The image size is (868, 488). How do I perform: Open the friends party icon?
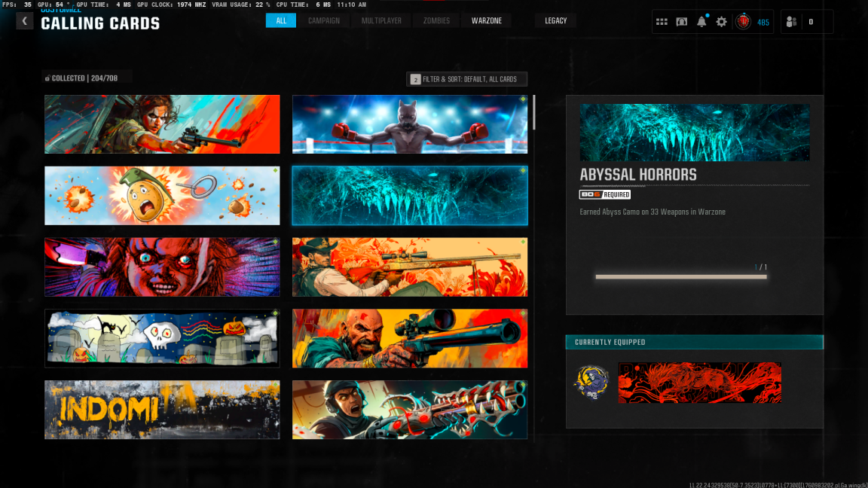791,22
